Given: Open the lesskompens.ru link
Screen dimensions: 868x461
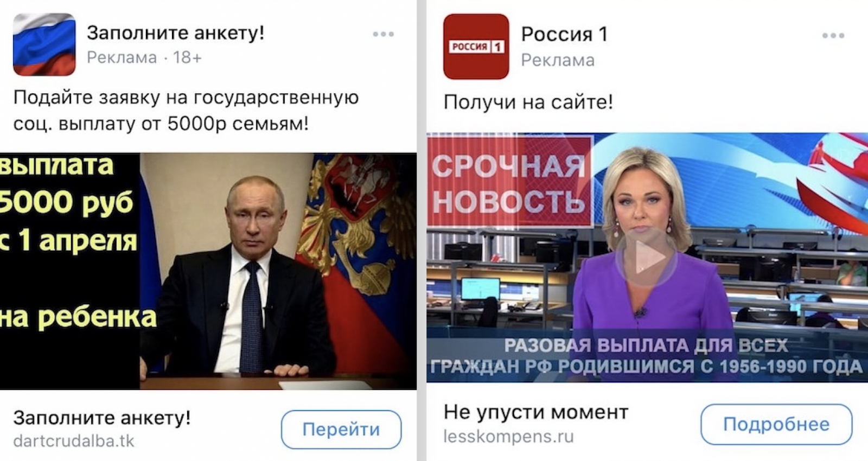Looking at the screenshot, I should click(x=508, y=436).
